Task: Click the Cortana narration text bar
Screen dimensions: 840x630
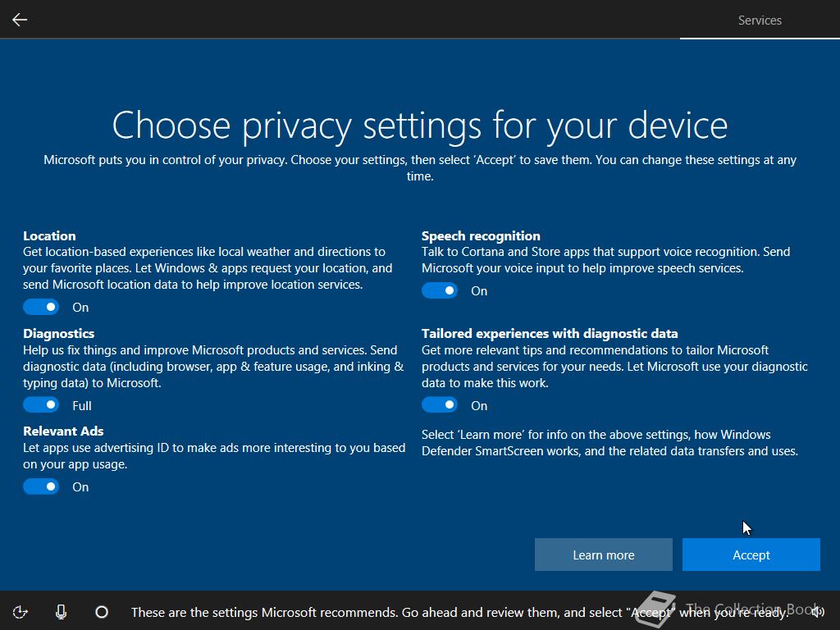Action: coord(459,612)
